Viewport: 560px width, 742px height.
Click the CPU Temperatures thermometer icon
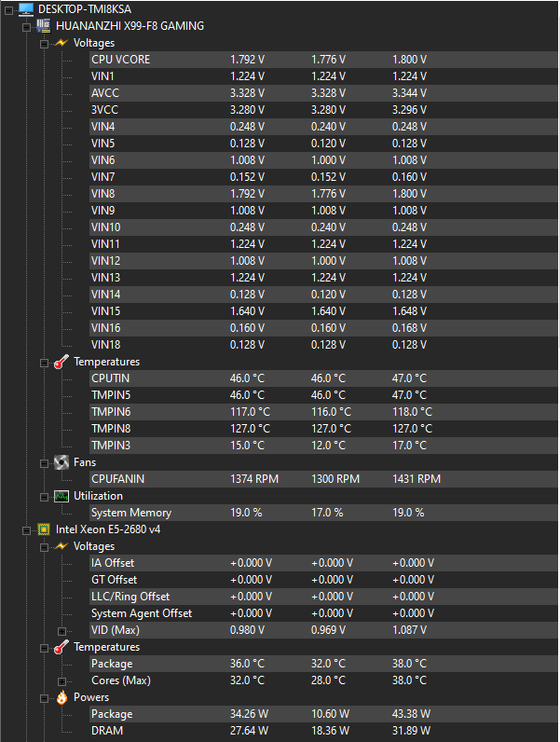click(61, 647)
